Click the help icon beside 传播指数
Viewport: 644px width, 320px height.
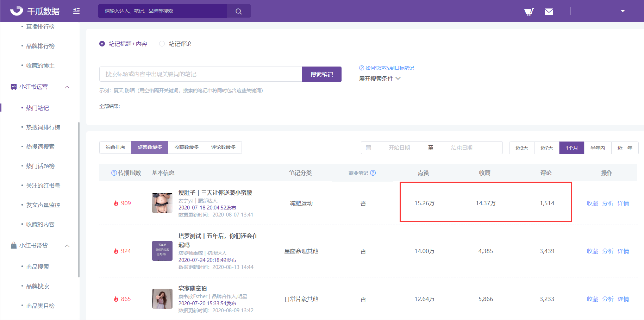point(114,173)
